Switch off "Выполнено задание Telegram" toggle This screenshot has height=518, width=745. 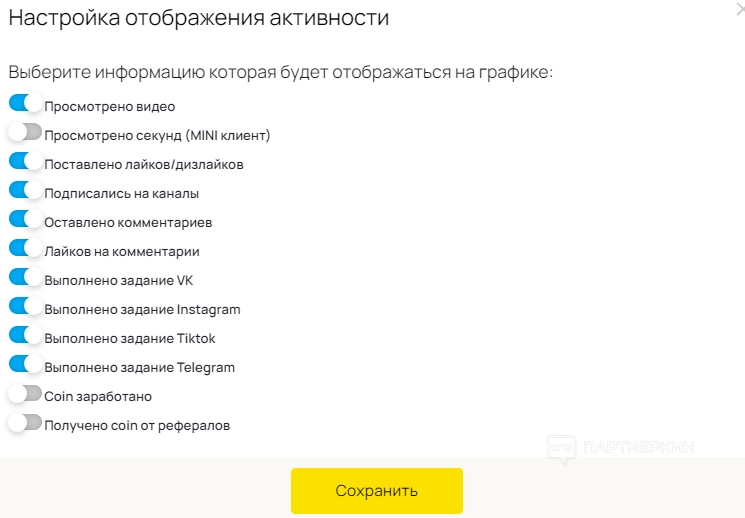25,364
